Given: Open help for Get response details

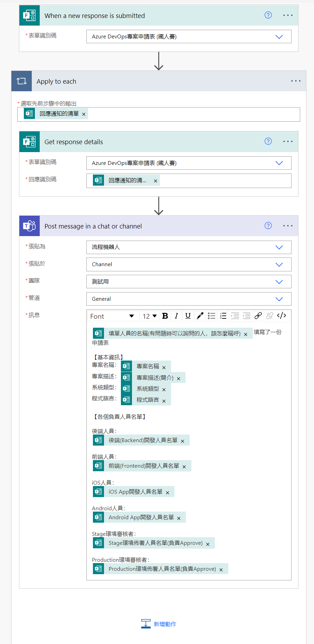Looking at the screenshot, I should 268,141.
